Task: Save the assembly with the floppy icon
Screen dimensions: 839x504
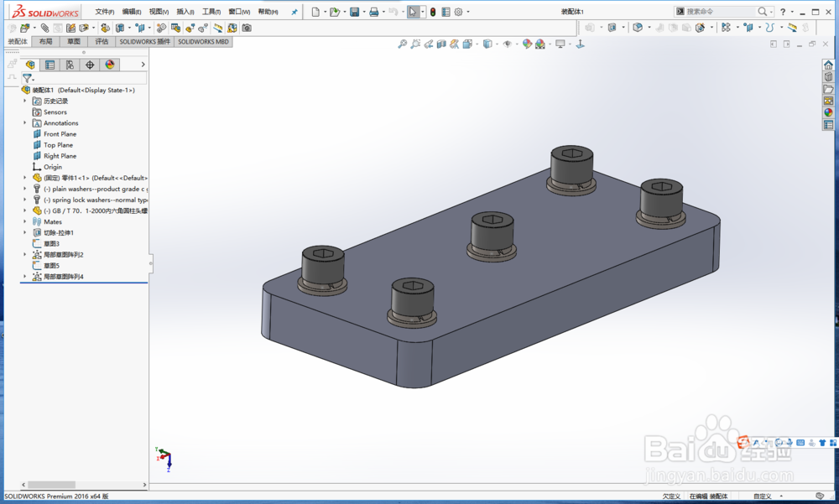Action: point(354,12)
